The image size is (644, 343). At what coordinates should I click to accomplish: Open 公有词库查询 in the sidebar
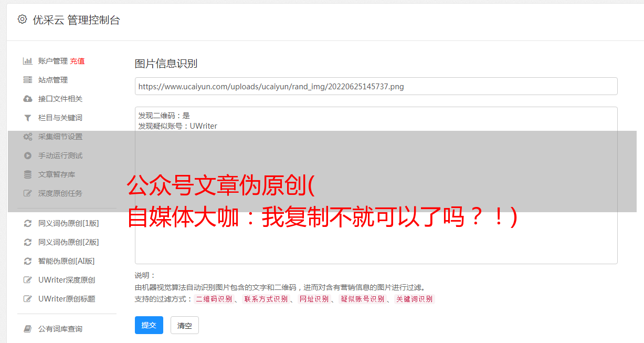(x=60, y=329)
